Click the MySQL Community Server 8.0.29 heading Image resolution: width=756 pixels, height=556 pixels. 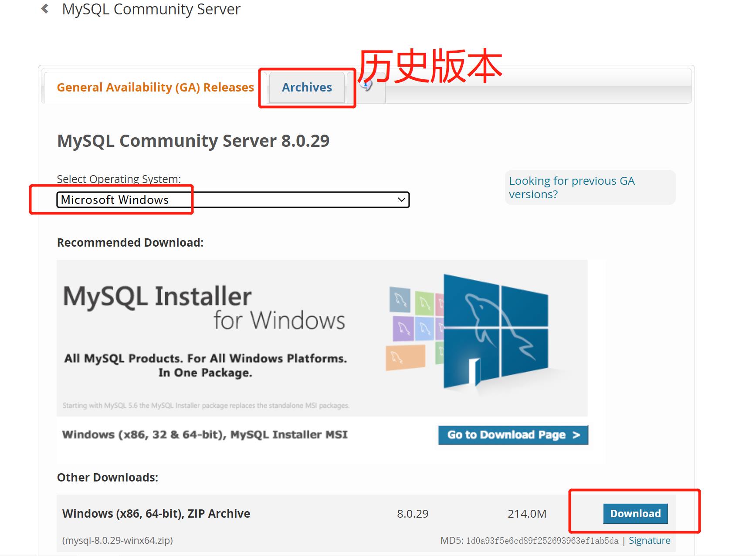pyautogui.click(x=193, y=141)
